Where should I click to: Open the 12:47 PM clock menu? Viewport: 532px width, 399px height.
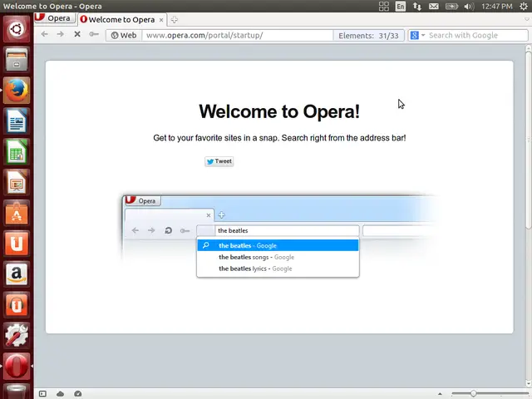(497, 6)
